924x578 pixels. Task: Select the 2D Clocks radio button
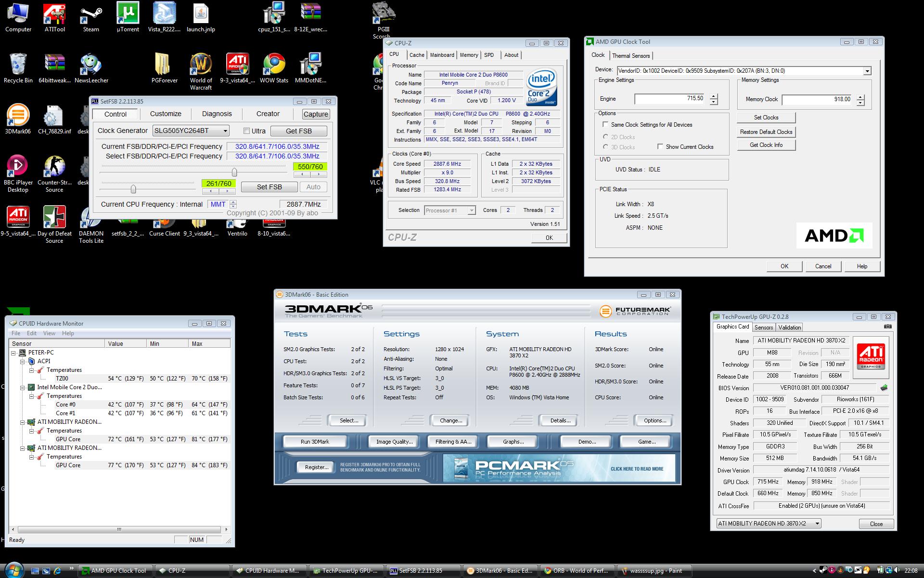click(605, 137)
